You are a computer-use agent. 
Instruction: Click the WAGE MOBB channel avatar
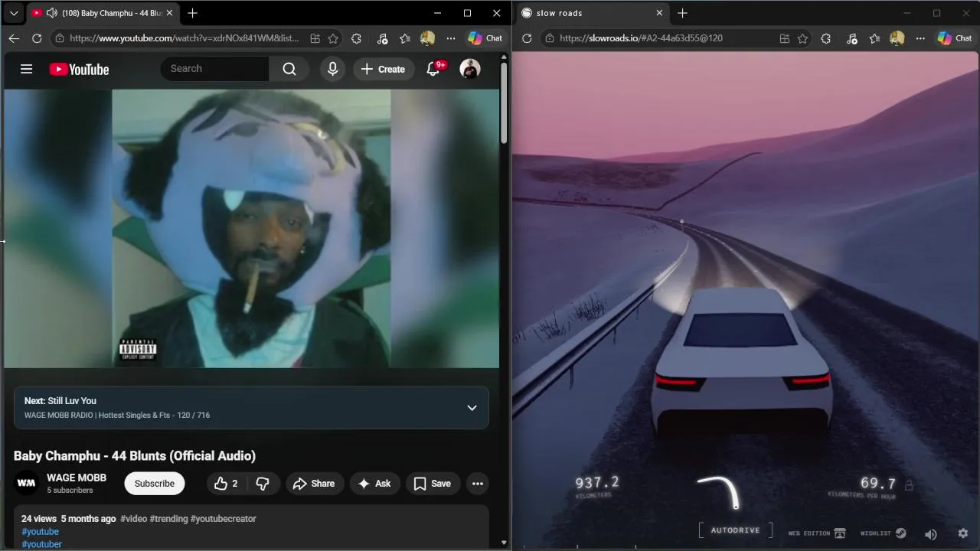pos(26,484)
